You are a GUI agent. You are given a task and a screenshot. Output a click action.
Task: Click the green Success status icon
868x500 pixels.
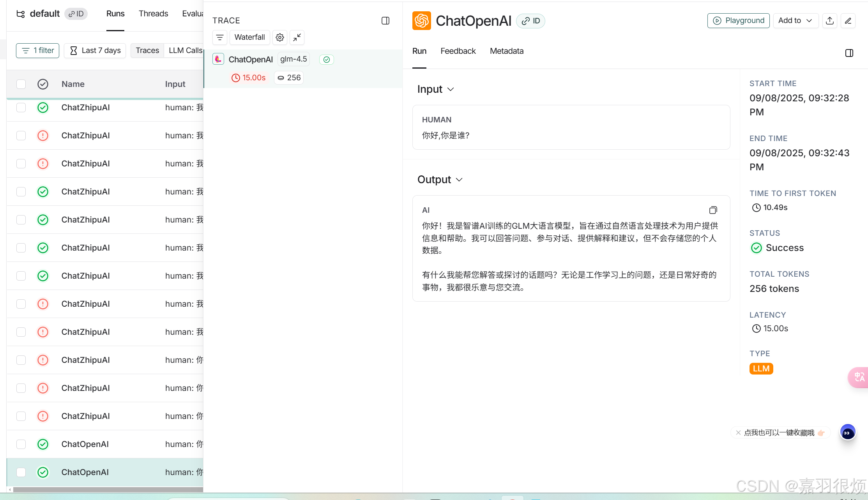[757, 248]
